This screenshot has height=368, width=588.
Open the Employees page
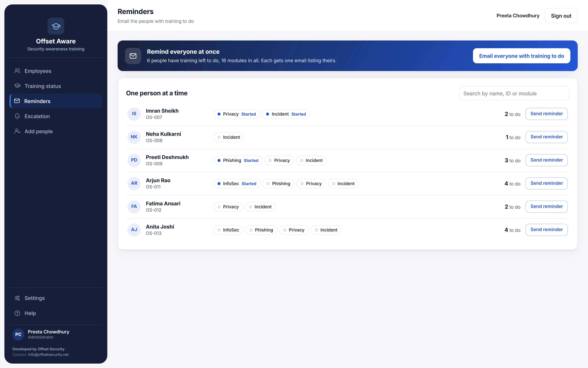(56, 71)
